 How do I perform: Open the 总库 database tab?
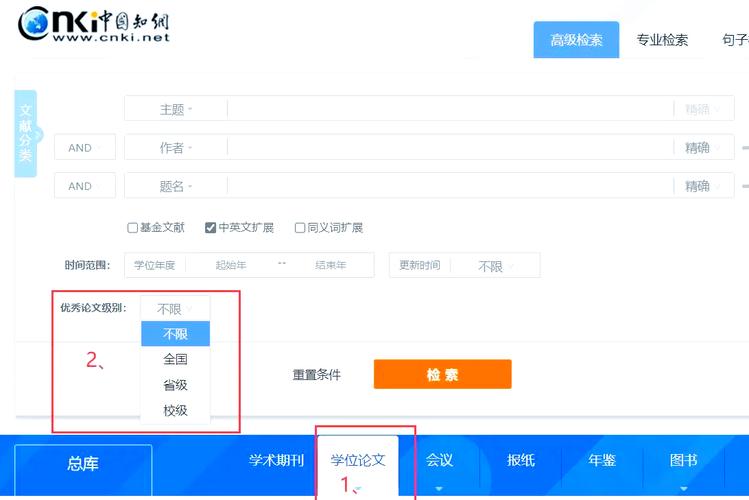coord(83,464)
